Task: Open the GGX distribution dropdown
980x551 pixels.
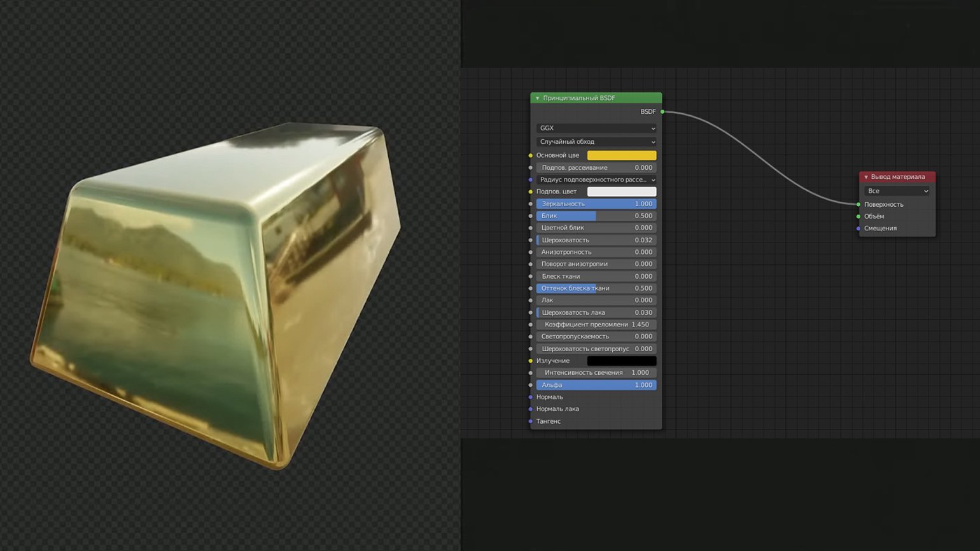Action: pyautogui.click(x=596, y=128)
